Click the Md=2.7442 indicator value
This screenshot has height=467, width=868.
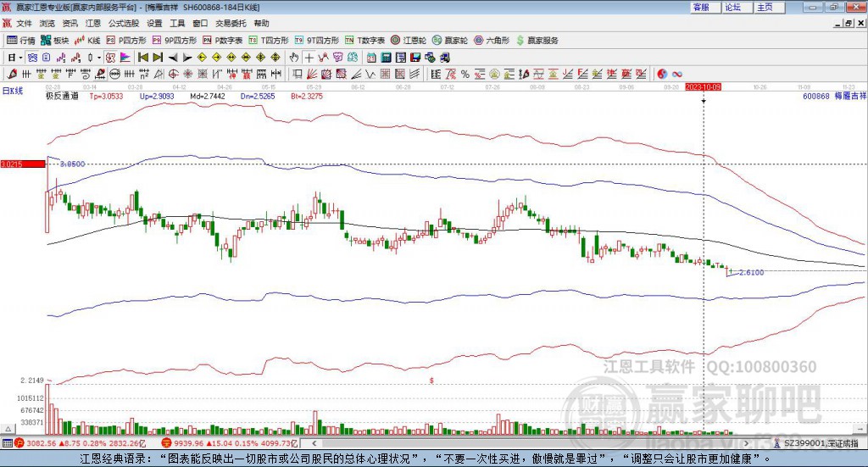coord(208,97)
